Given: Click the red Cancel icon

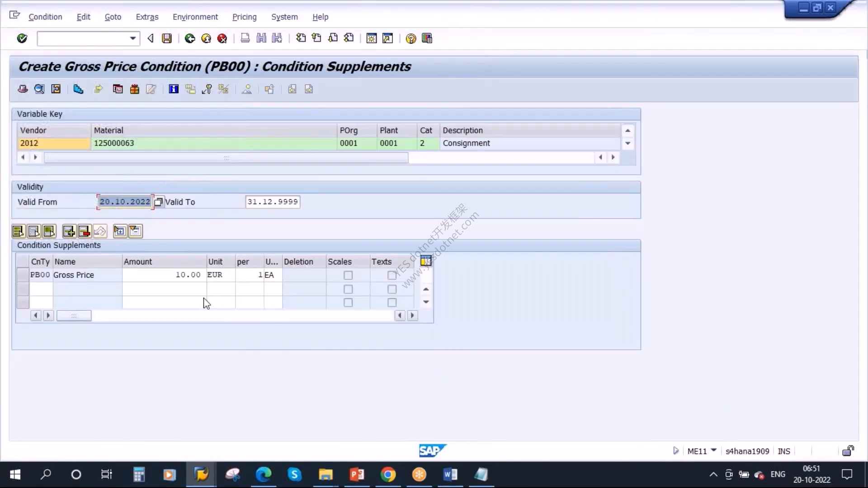Looking at the screenshot, I should (222, 38).
